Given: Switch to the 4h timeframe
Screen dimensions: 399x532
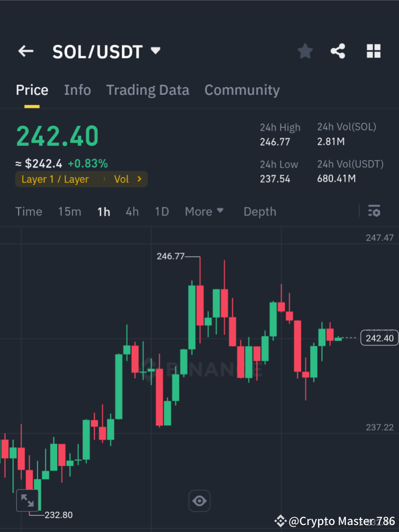Looking at the screenshot, I should tap(132, 211).
